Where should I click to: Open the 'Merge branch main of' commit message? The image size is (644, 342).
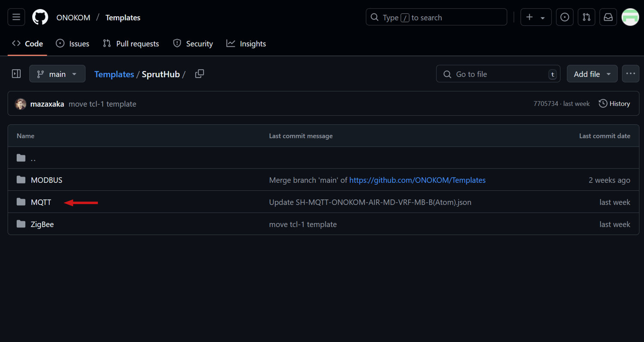[308, 180]
